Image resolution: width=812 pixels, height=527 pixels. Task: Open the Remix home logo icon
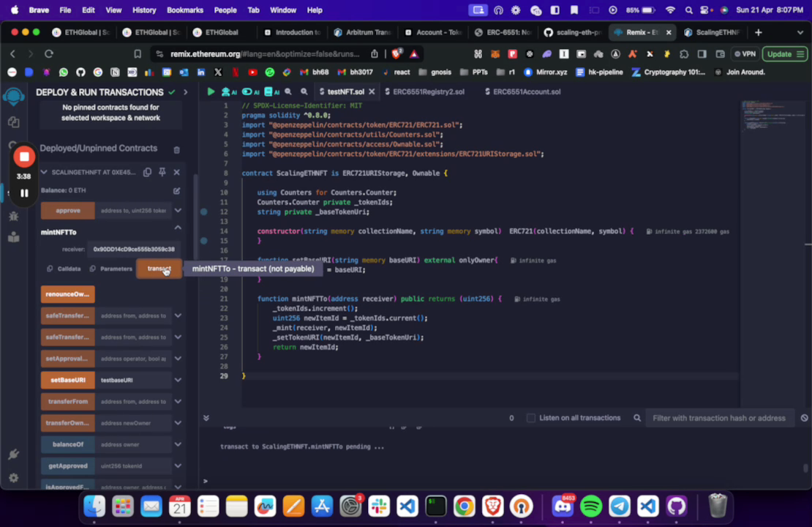point(14,97)
